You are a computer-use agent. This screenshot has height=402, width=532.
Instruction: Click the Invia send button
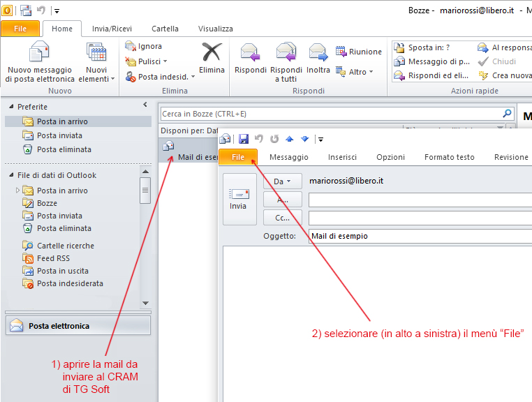point(238,199)
